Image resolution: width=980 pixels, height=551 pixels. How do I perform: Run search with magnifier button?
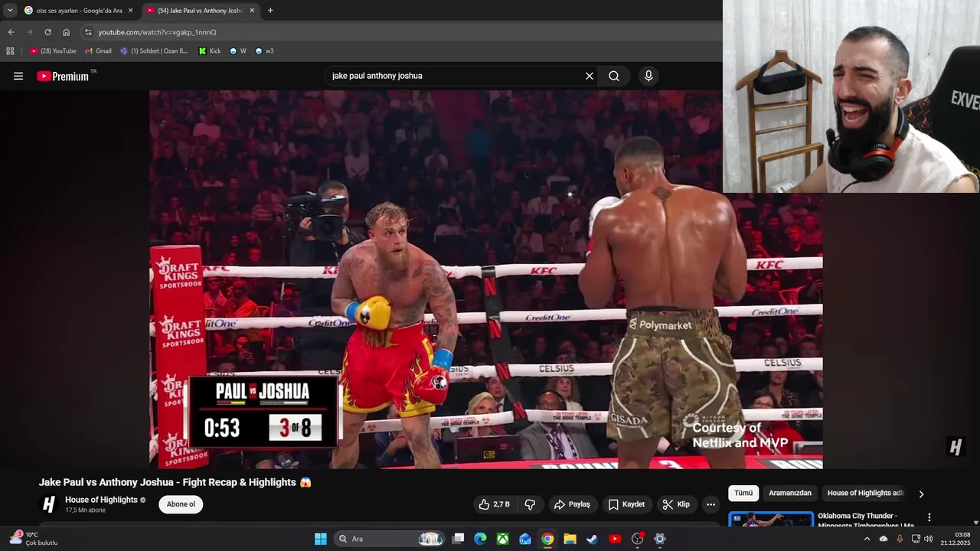614,76
